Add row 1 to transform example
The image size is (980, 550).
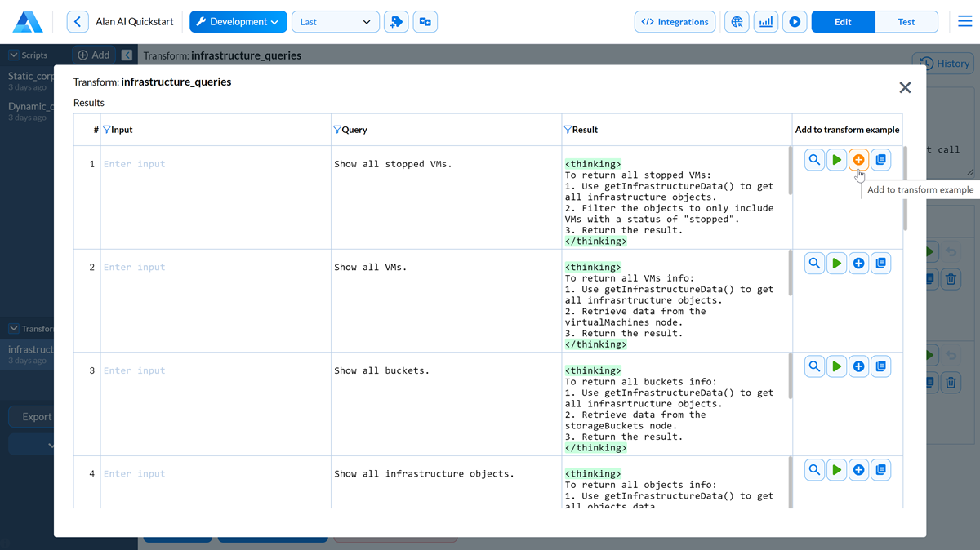(x=858, y=160)
